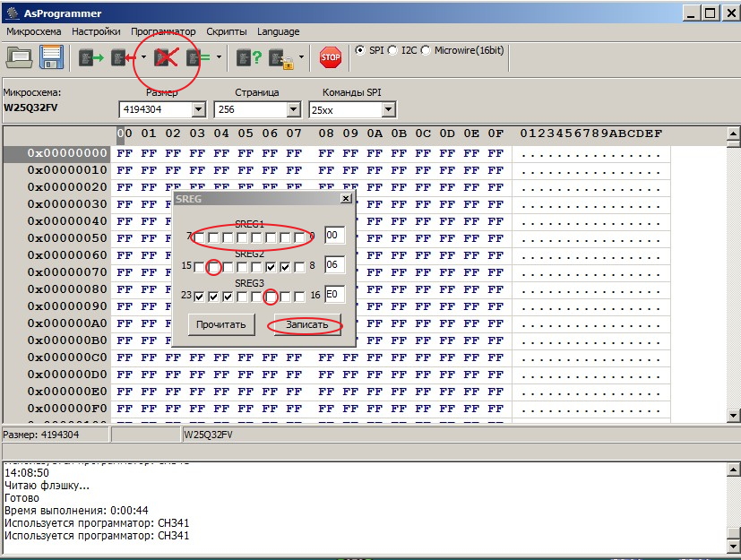Click the read chip icon with green arrow
The image size is (741, 560).
coord(90,58)
